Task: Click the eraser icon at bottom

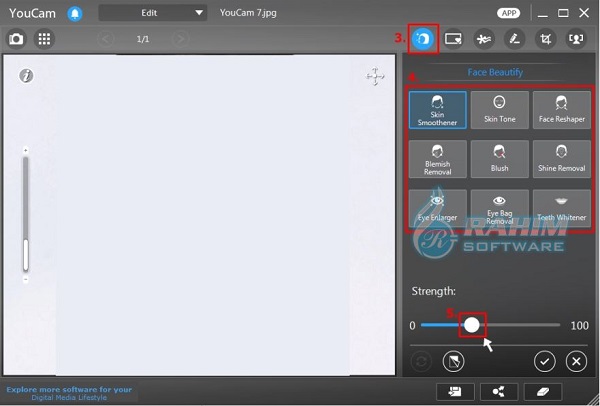Action: (543, 391)
